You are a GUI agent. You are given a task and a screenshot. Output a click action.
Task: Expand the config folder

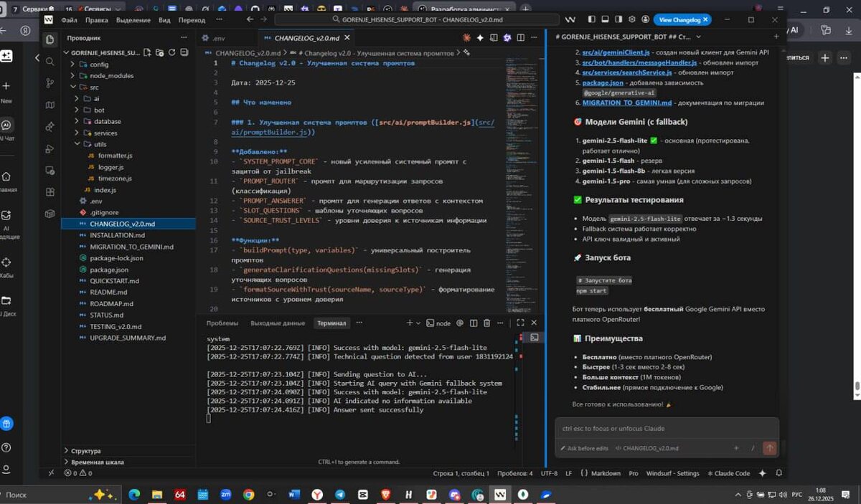(x=128, y=64)
